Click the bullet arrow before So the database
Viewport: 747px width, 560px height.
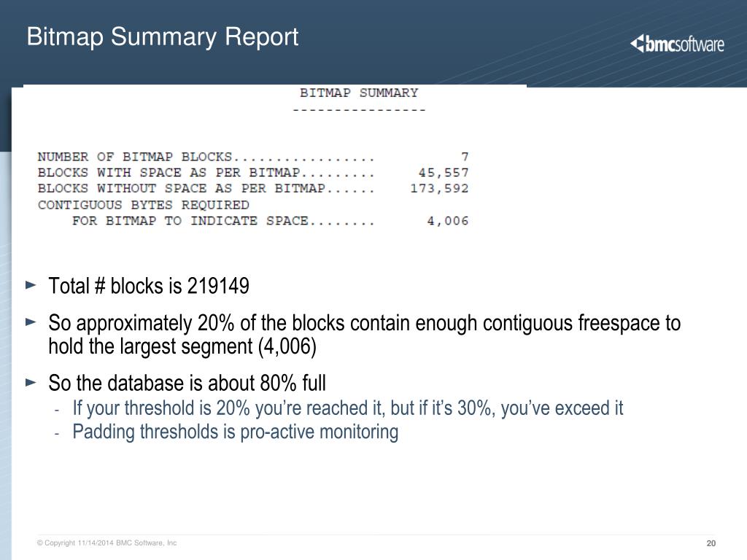coord(31,382)
